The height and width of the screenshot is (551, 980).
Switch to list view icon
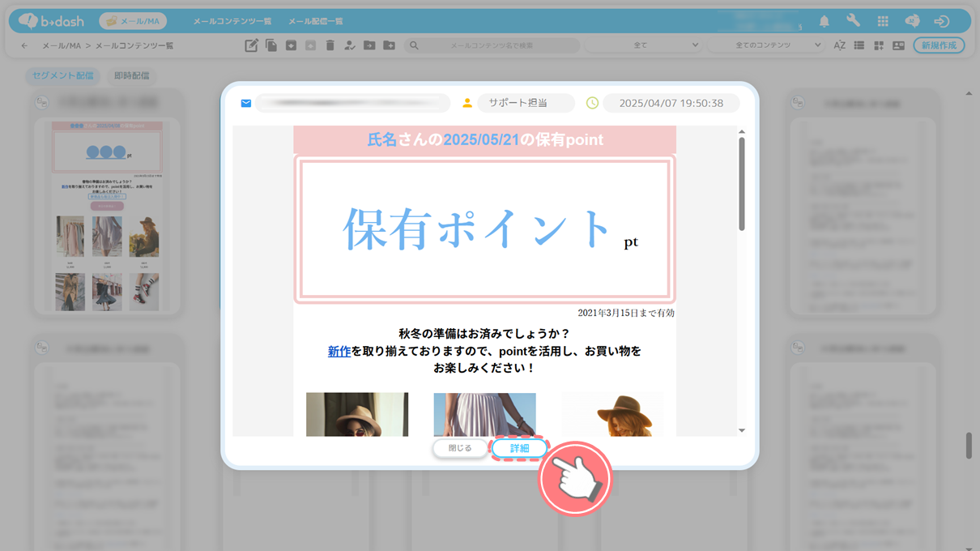click(859, 45)
